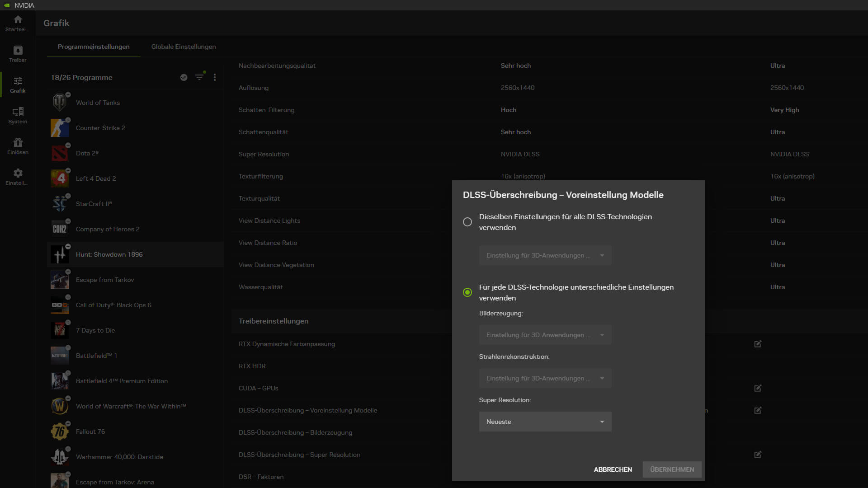
Task: Switch to Programmeinstellungen tab
Action: (x=94, y=47)
